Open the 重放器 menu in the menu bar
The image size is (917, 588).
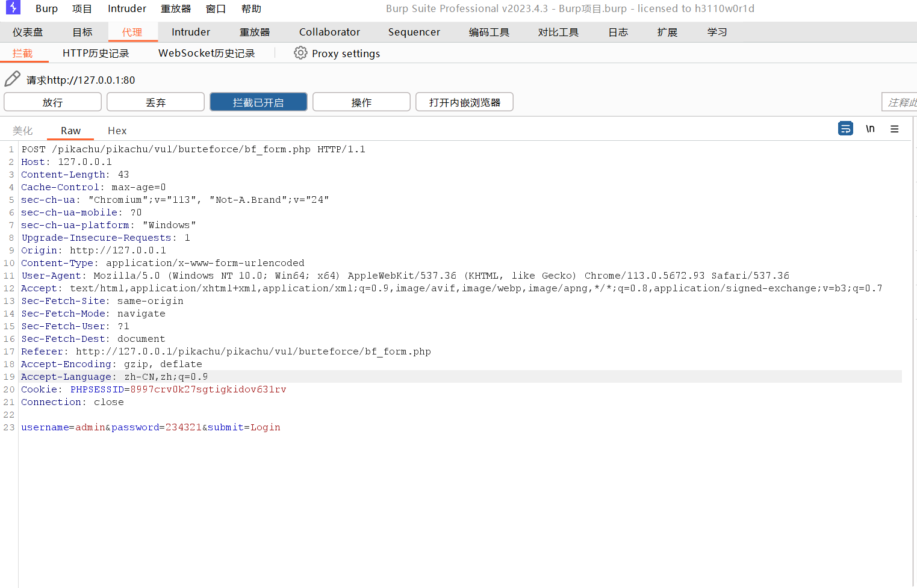(x=176, y=8)
